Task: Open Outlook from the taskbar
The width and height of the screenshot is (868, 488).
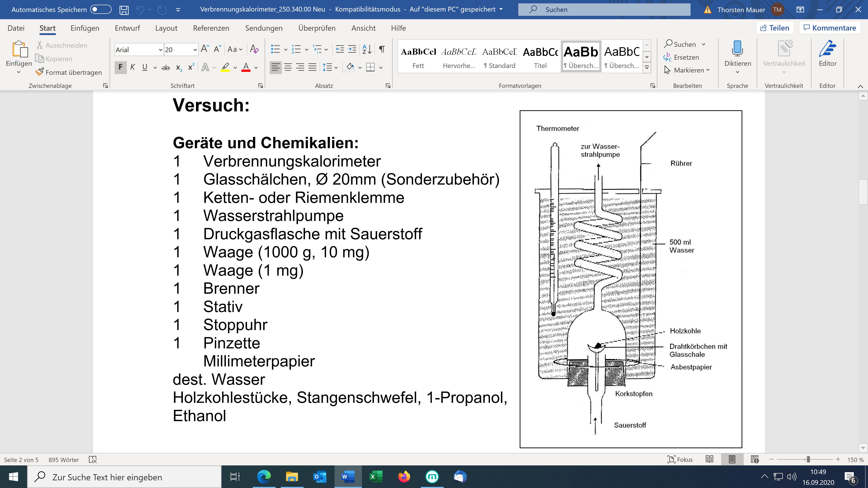Action: point(319,477)
